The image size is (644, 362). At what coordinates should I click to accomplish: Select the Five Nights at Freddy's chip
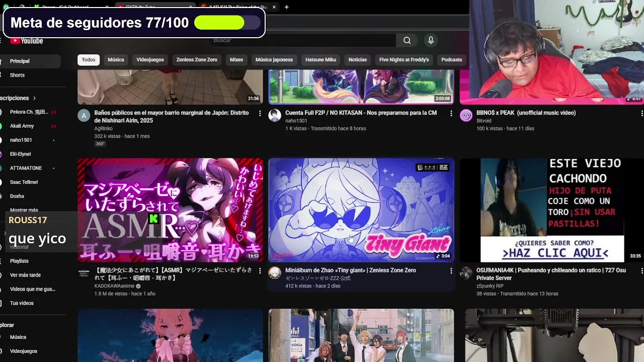tap(404, 60)
